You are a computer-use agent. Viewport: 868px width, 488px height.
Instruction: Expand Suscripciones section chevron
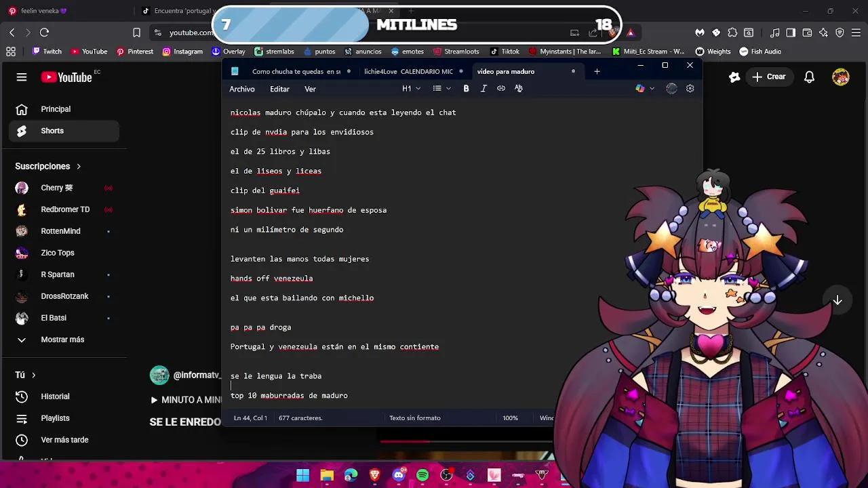click(x=79, y=166)
